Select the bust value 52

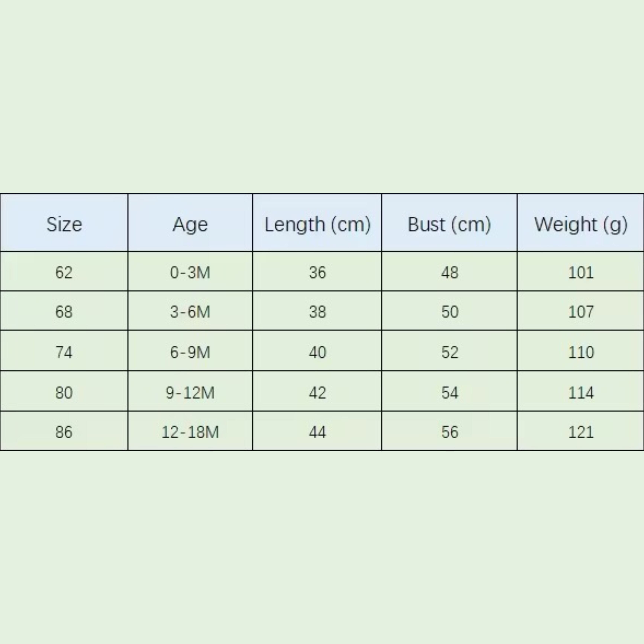[x=449, y=352]
